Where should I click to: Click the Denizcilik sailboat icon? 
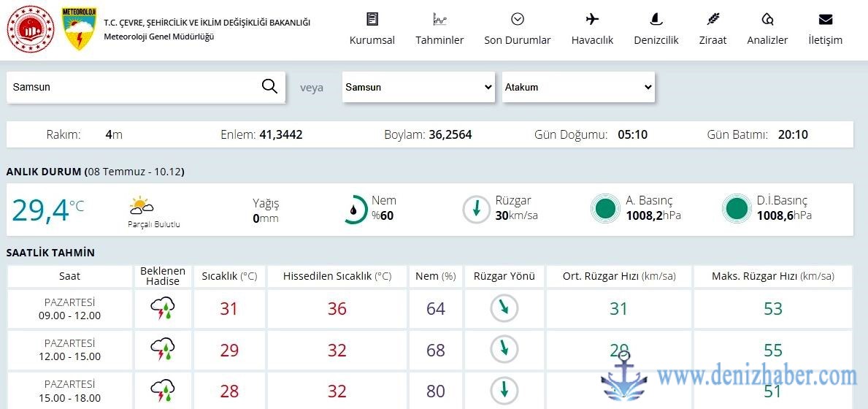coord(656,20)
